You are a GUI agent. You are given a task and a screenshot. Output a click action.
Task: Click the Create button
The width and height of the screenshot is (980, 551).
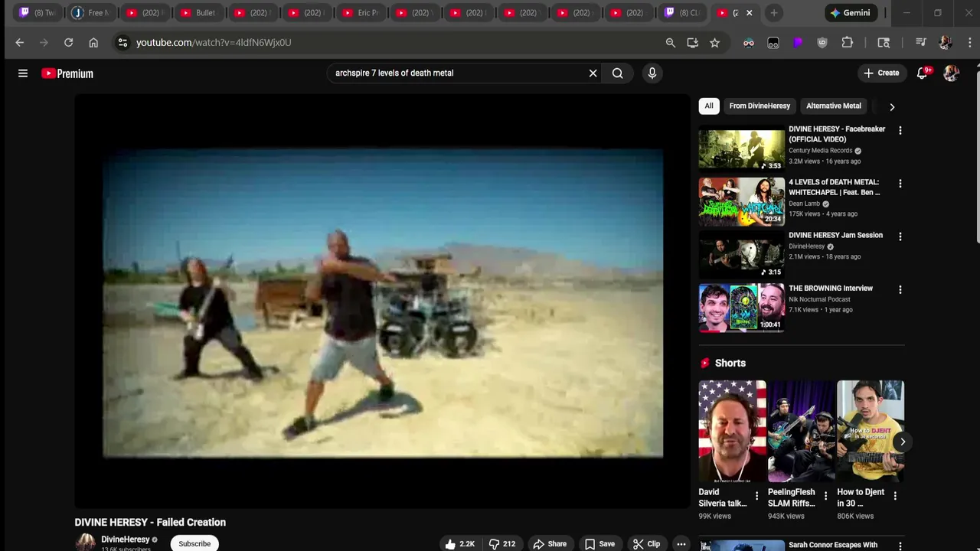pos(881,73)
